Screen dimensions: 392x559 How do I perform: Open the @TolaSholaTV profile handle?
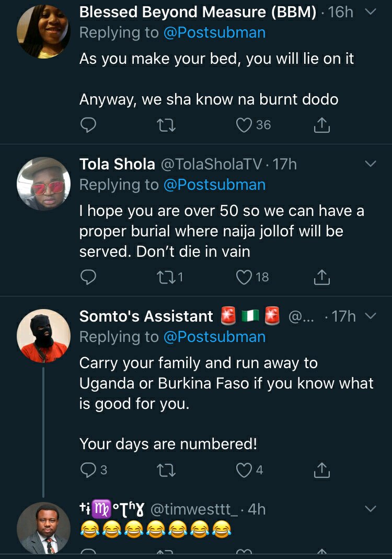click(211, 164)
